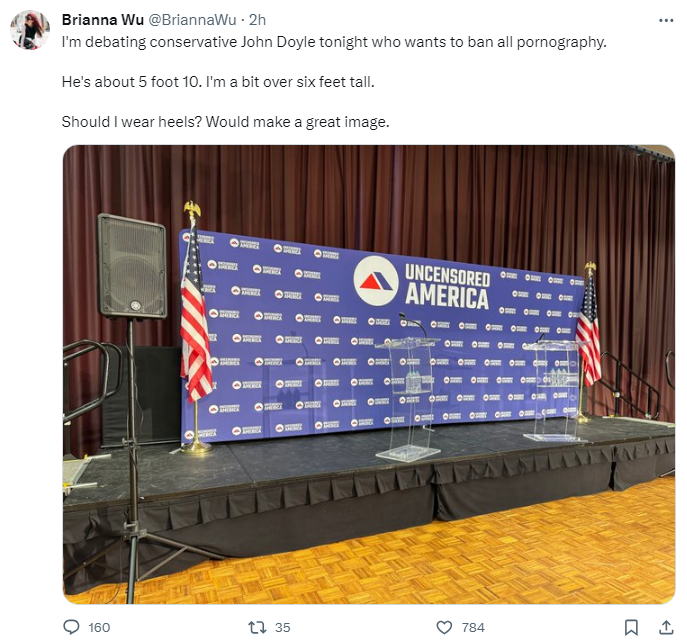
Task: Click Brianna Wu's profile avatar
Action: point(30,30)
